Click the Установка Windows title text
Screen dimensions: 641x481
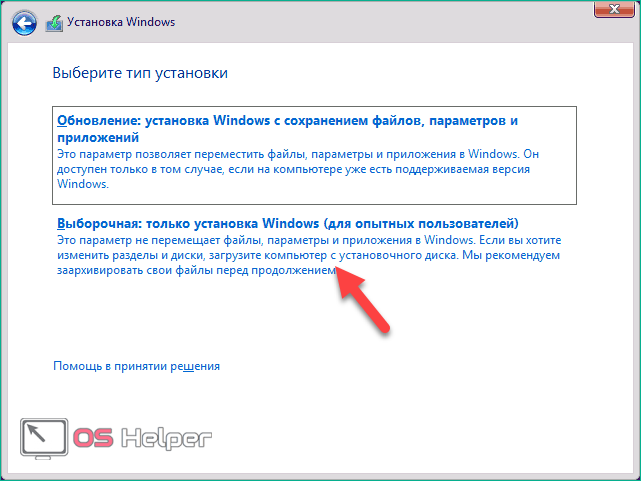(x=121, y=22)
